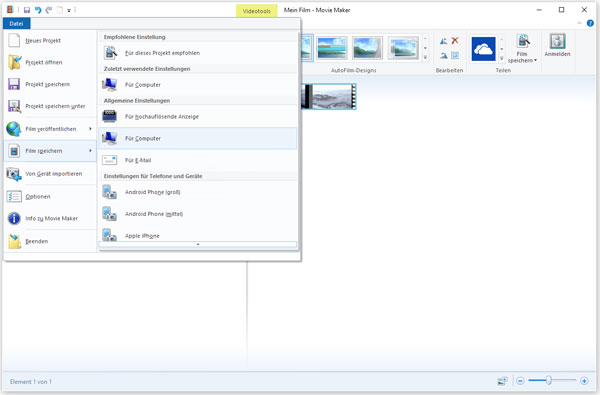
Task: Click the Anmelden sign-in button
Action: tap(557, 46)
